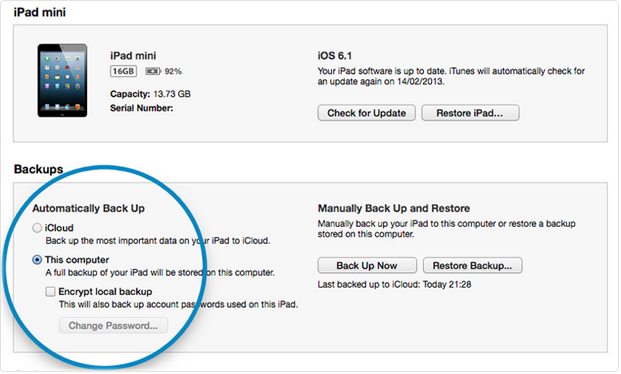Click the Check for Update button
621x374 pixels.
click(x=366, y=113)
